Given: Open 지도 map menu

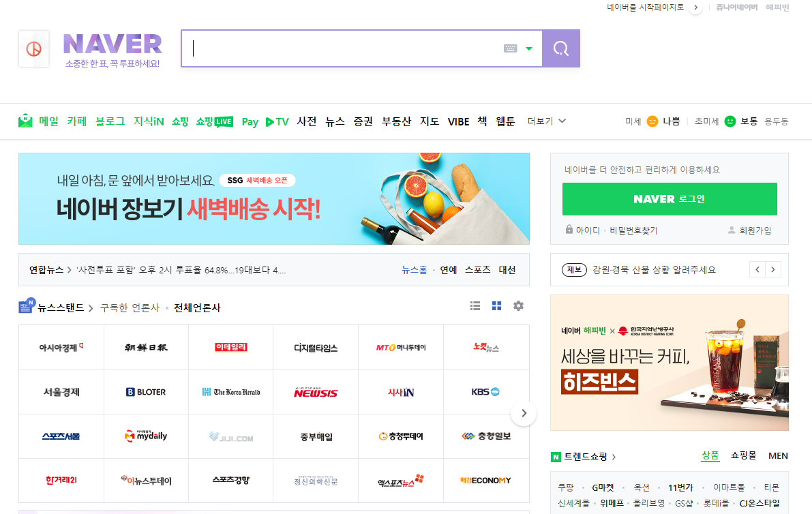Looking at the screenshot, I should click(430, 121).
